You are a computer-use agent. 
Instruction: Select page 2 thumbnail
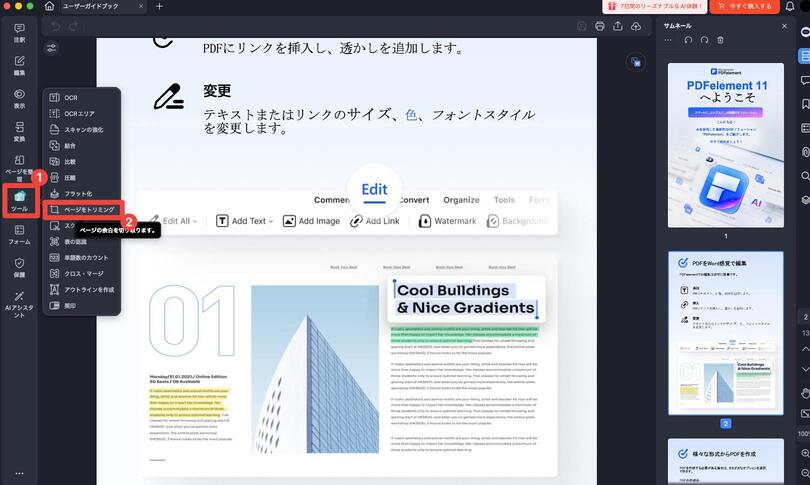tap(725, 333)
